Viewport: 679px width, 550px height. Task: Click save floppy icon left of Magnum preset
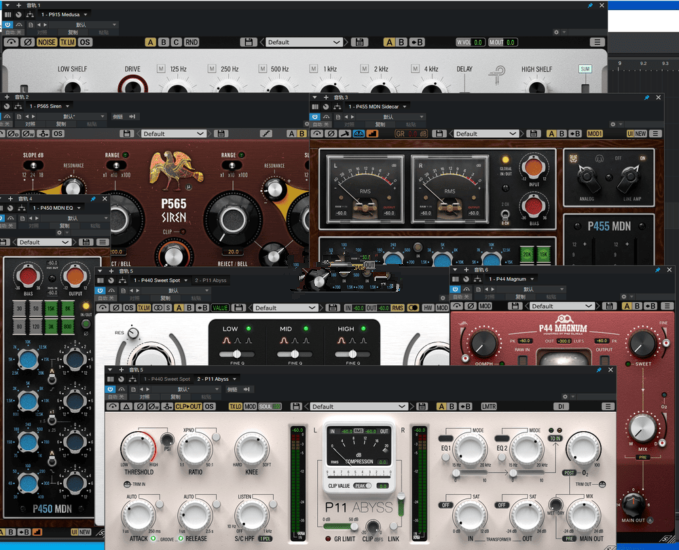pyautogui.click(x=515, y=306)
